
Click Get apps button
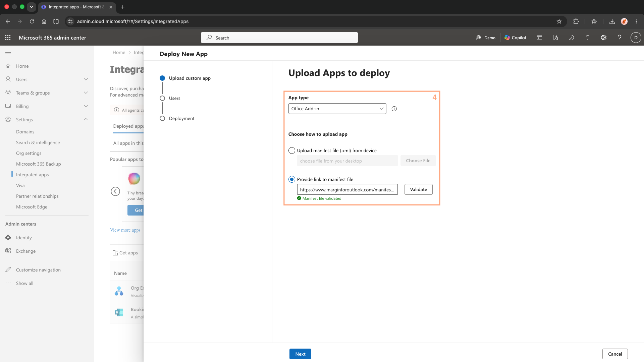pyautogui.click(x=125, y=253)
